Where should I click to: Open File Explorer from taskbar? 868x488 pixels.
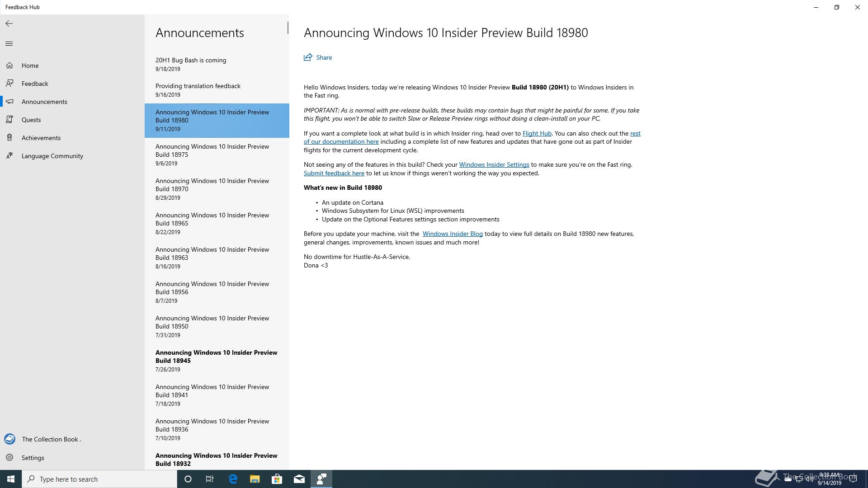[x=255, y=479]
